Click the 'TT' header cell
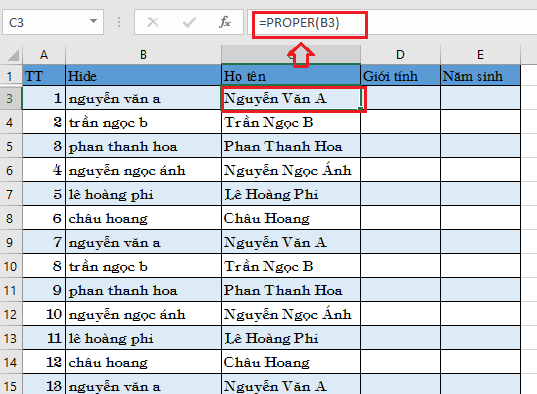Screen dimensions: 537x394 tap(44, 76)
